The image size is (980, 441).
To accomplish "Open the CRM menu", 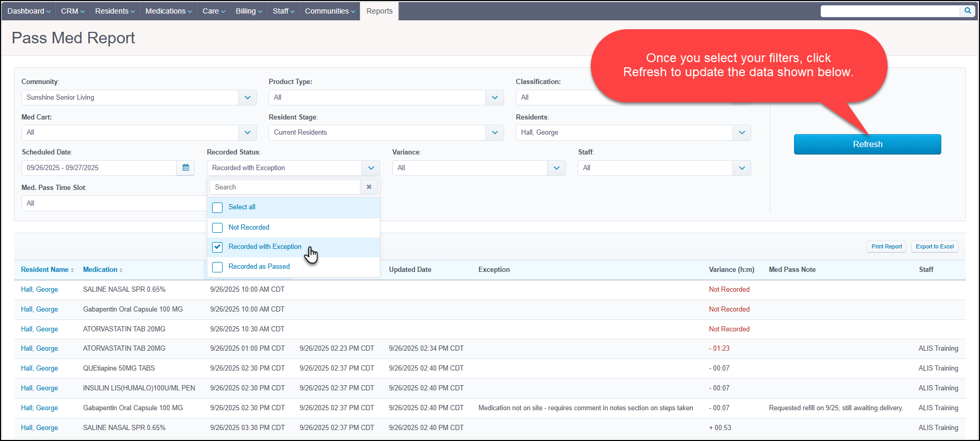I will point(73,11).
